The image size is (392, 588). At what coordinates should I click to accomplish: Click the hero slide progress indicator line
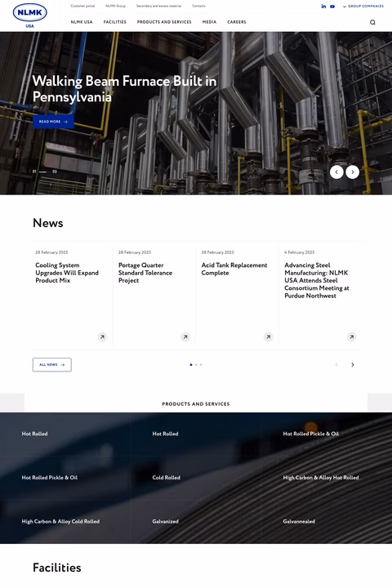[x=43, y=171]
